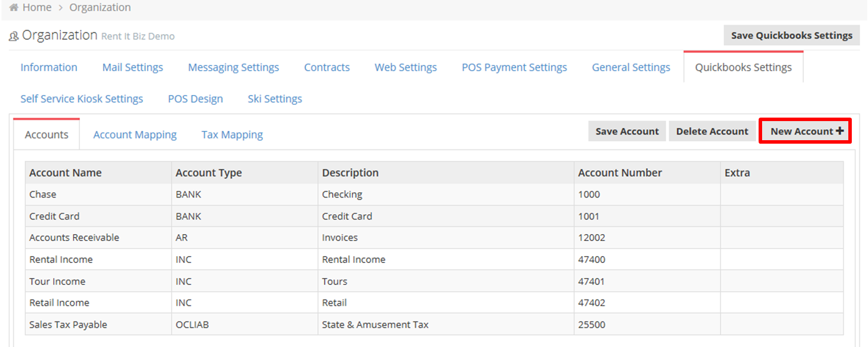
Task: Click the Home icon in breadcrumb
Action: click(13, 8)
